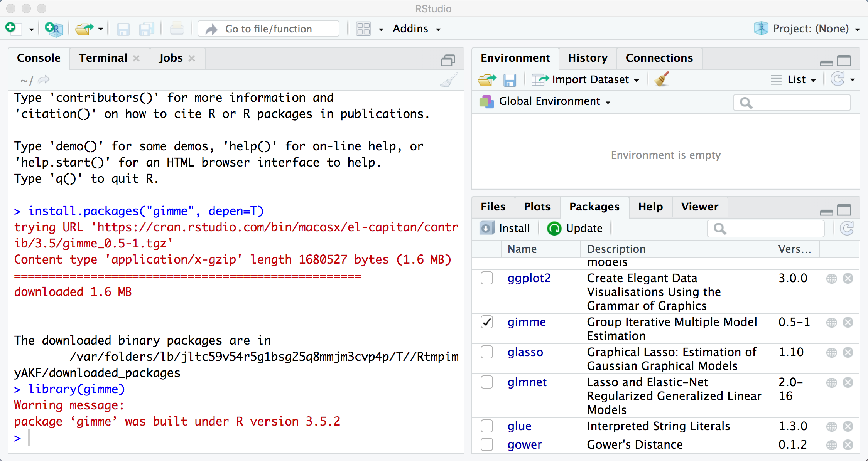Switch to the Plots tab
868x461 pixels.
click(537, 207)
